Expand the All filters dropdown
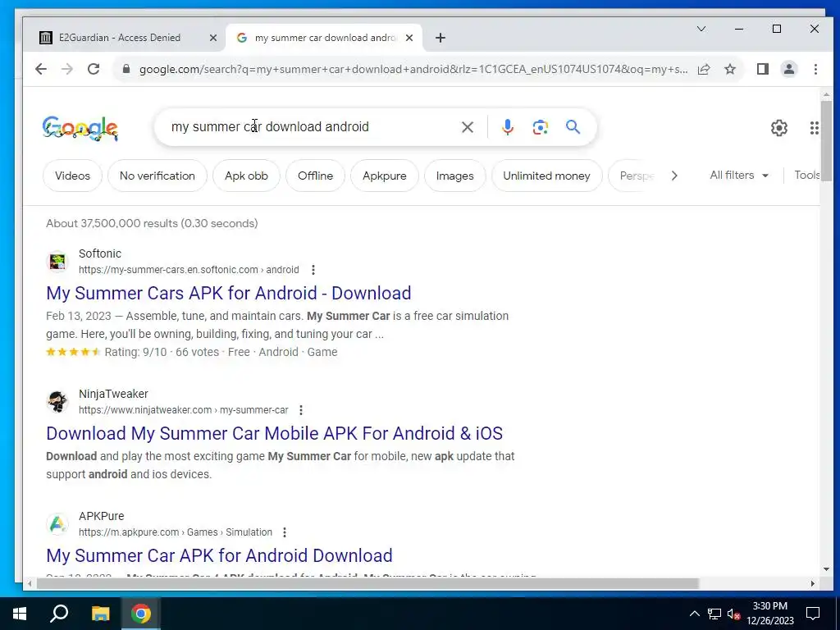 (x=739, y=176)
